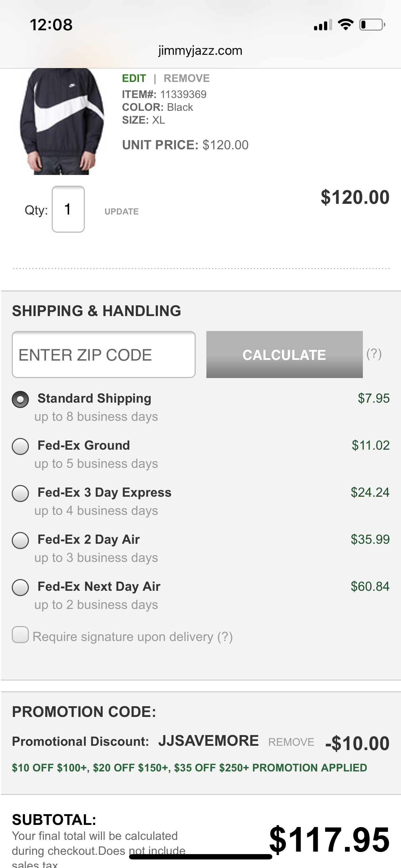Click the Calculate shipping button
Screen dimensions: 401x868
[x=284, y=355]
